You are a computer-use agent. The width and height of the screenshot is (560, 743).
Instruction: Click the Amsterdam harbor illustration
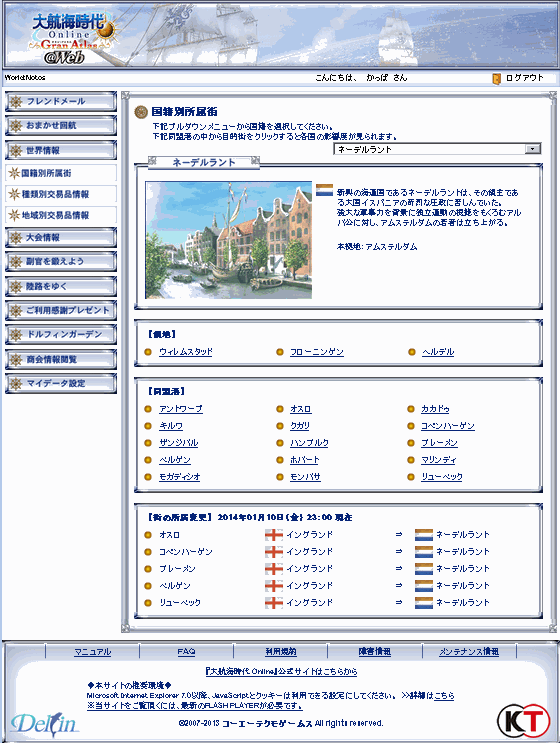pos(228,240)
